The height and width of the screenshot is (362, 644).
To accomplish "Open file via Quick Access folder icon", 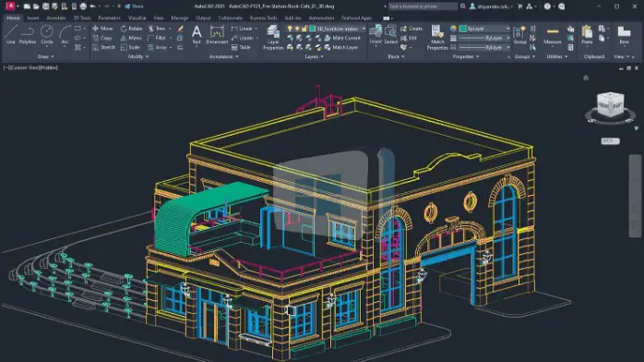I will click(36, 6).
